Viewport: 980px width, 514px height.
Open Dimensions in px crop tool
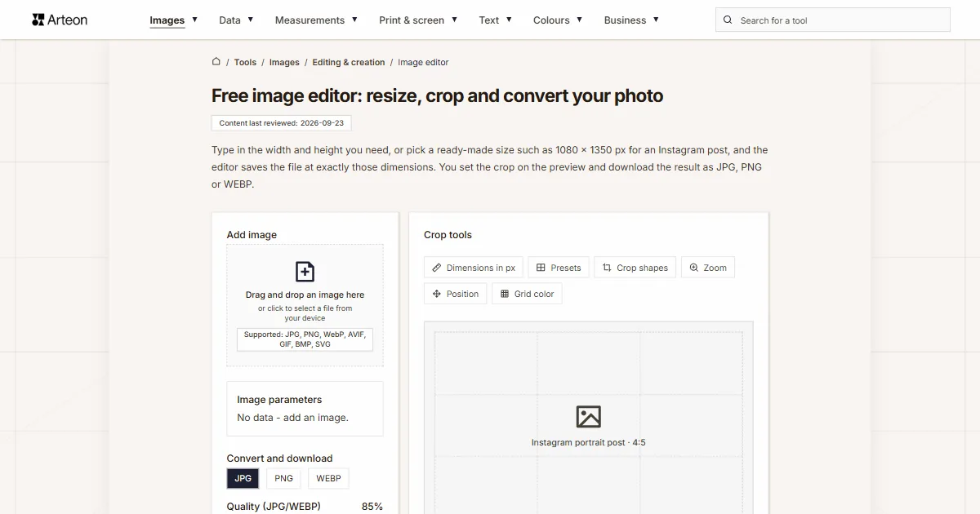[474, 268]
